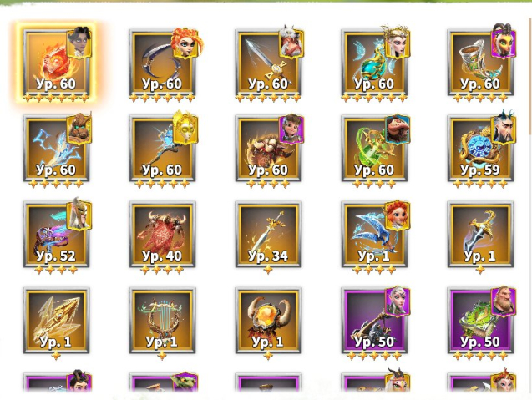
Task: Select the golden arrowhead artifact
Action: coord(56,321)
